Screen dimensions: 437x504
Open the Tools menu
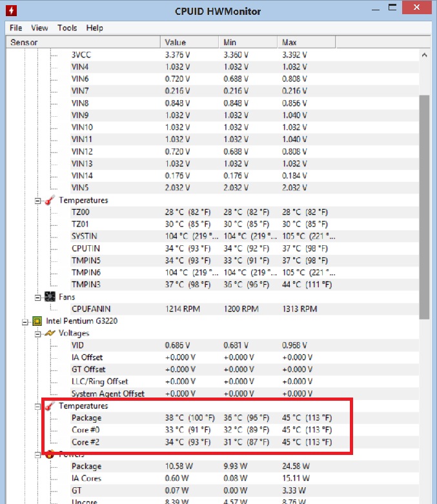(x=67, y=28)
